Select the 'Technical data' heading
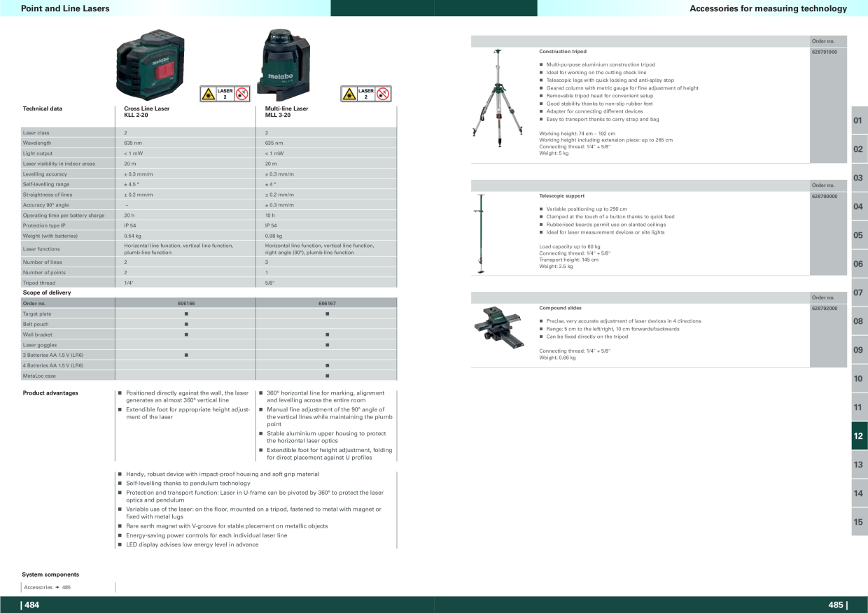The image size is (868, 613). coord(43,108)
